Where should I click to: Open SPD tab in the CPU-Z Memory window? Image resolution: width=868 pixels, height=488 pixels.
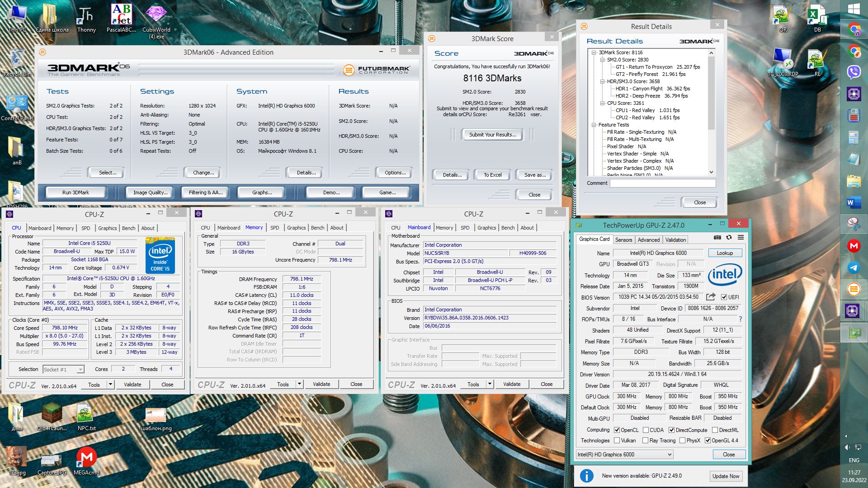274,228
